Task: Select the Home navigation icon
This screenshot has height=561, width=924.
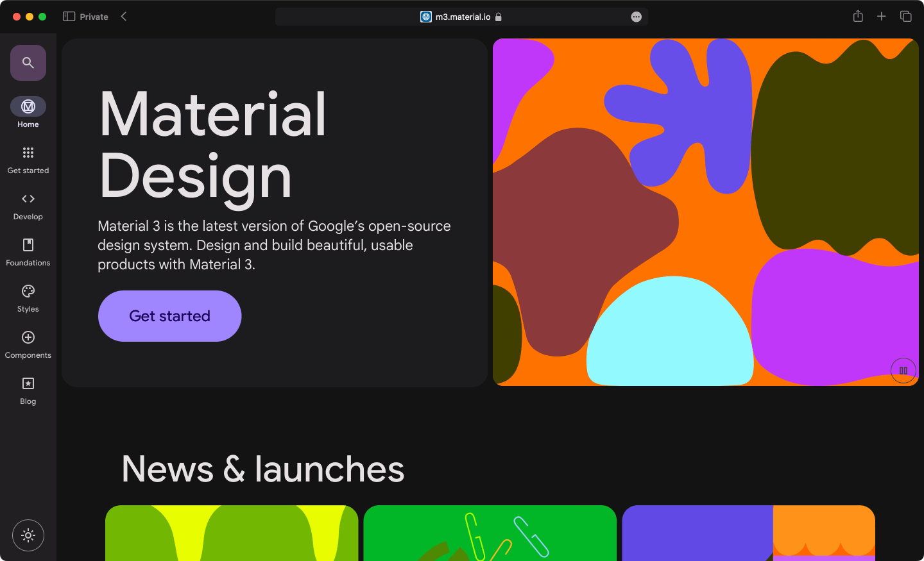Action: click(x=28, y=106)
